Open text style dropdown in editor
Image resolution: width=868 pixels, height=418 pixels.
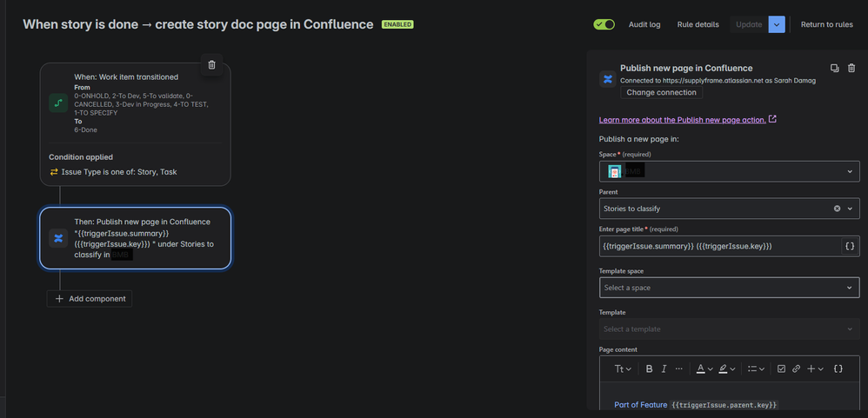click(x=623, y=368)
